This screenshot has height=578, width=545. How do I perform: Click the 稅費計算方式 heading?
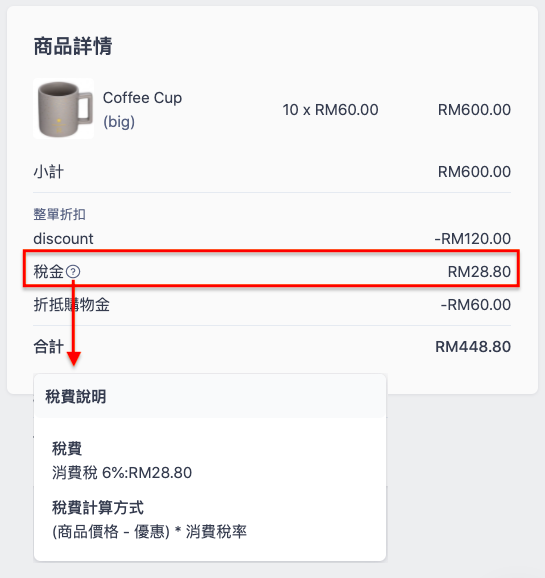[x=98, y=508]
